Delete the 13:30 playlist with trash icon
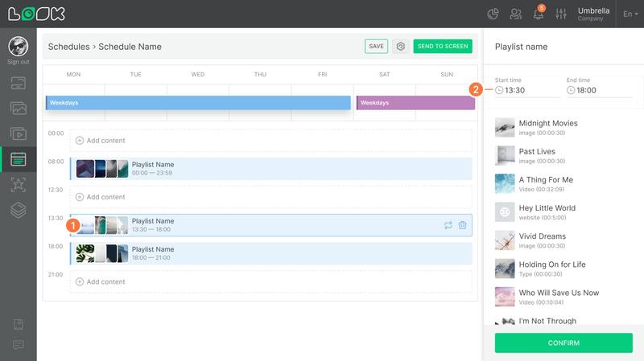The width and height of the screenshot is (644, 361). pos(462,225)
